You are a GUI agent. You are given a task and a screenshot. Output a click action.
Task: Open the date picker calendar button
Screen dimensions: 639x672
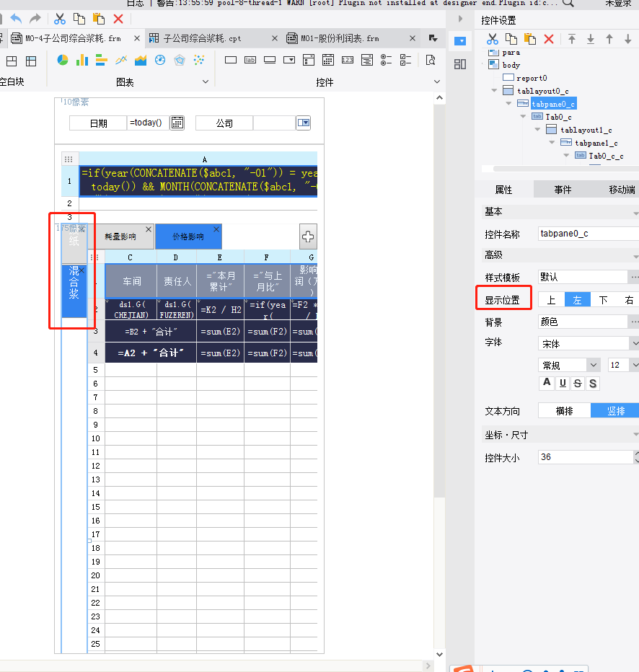pyautogui.click(x=177, y=123)
